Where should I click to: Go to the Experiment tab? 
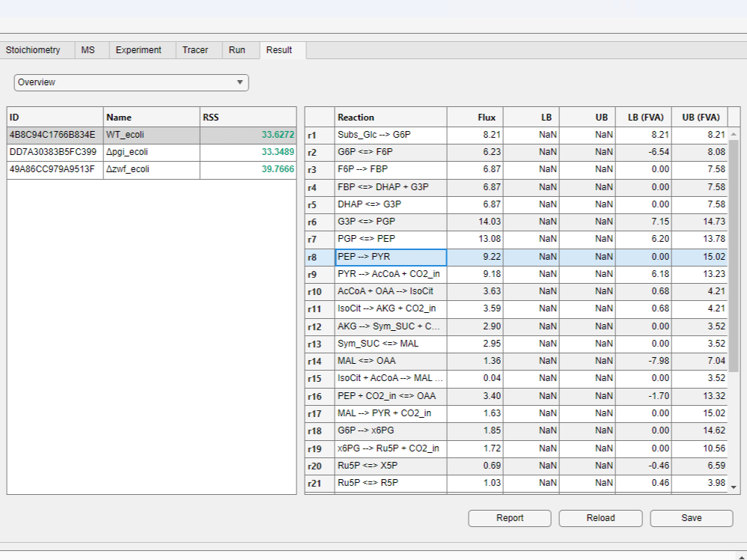click(x=138, y=50)
